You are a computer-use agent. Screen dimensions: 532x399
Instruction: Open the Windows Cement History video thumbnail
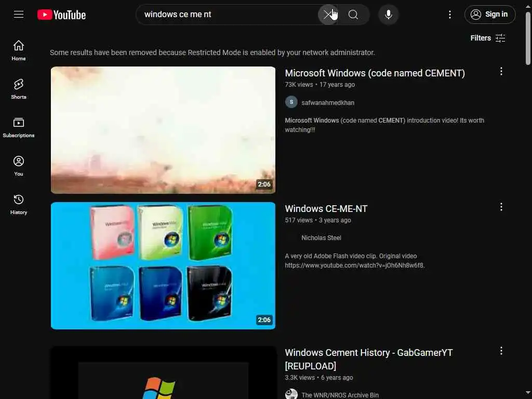163,373
